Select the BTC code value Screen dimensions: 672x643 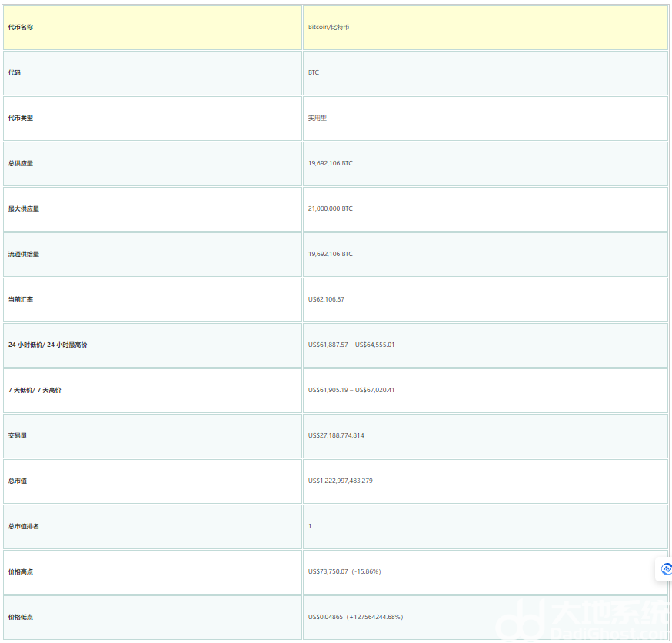(x=314, y=72)
